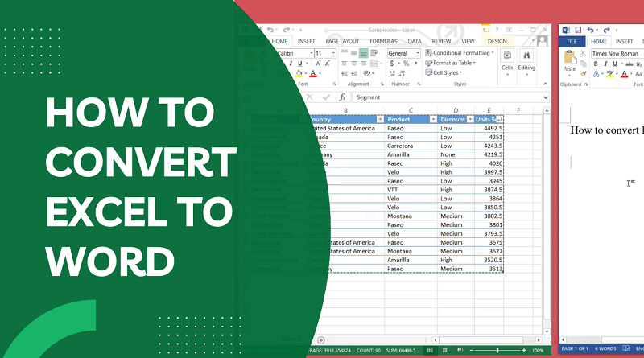Click the Excel Underline icon
This screenshot has height=358, width=644.
click(x=299, y=64)
